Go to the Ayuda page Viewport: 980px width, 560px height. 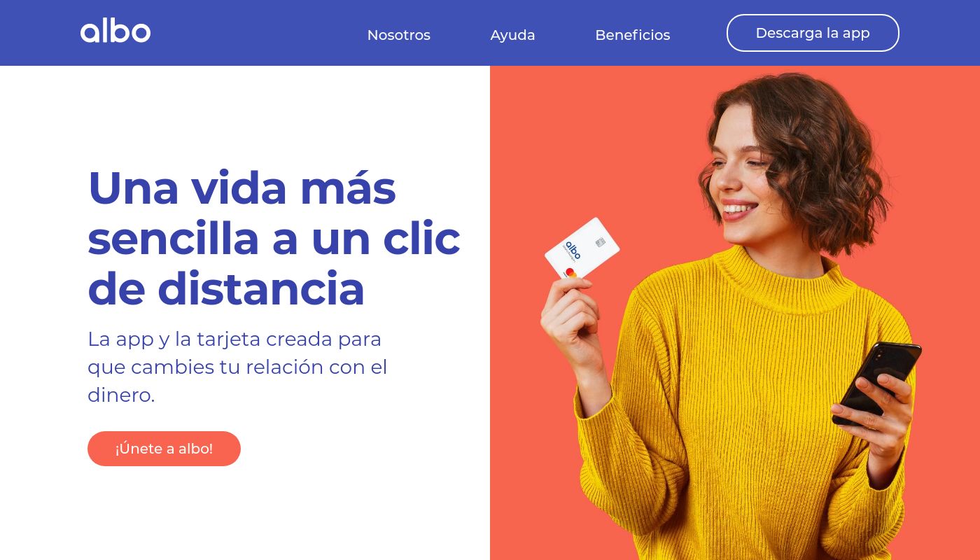click(x=512, y=35)
